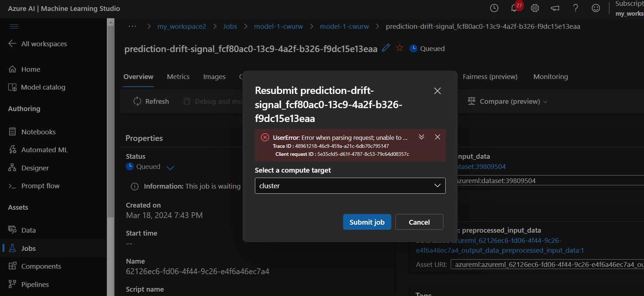Go back to All workspaces
The image size is (644, 296).
pos(38,44)
